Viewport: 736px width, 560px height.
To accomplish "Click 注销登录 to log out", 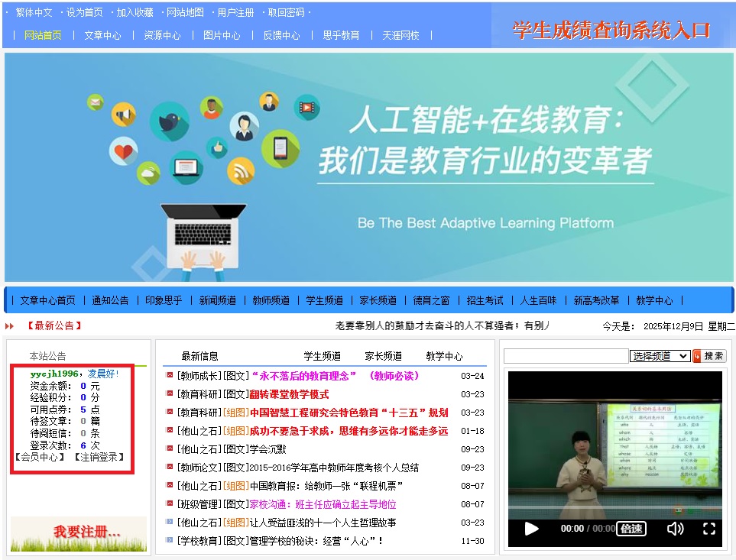I will click(x=99, y=457).
